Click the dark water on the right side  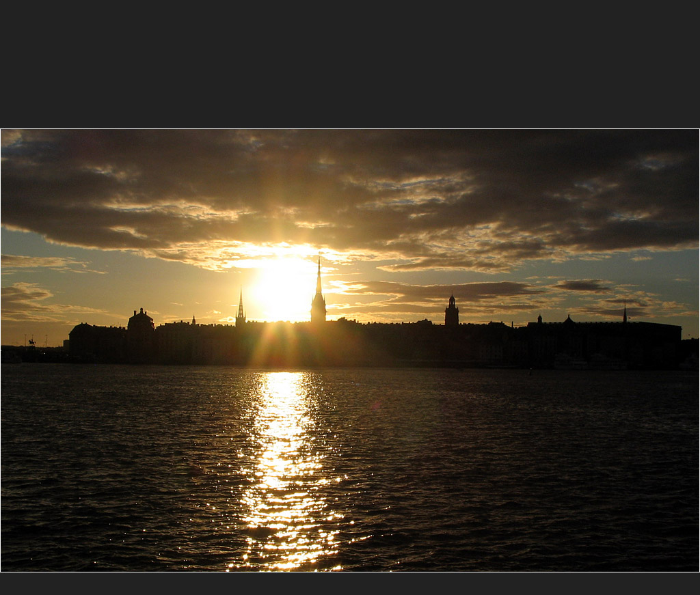coord(547,465)
